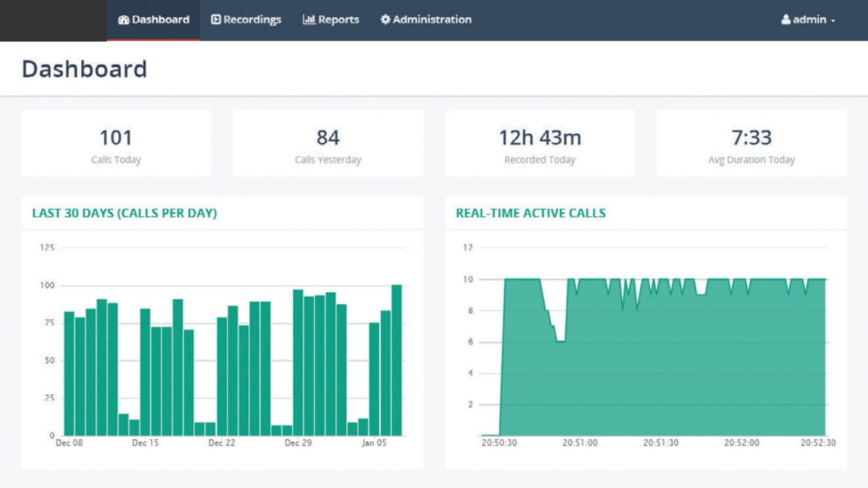
Task: Click the 20:51:00 time axis label
Action: [x=580, y=443]
